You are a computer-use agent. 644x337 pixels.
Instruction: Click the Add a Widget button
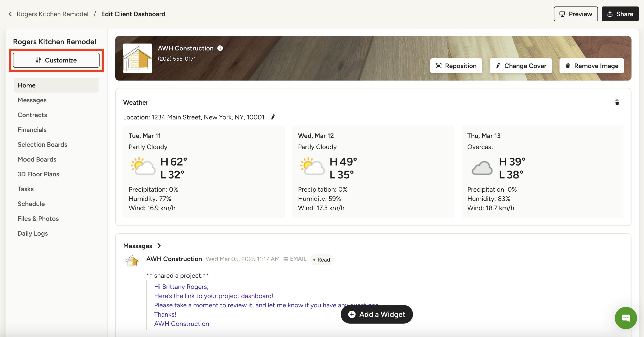(x=377, y=314)
